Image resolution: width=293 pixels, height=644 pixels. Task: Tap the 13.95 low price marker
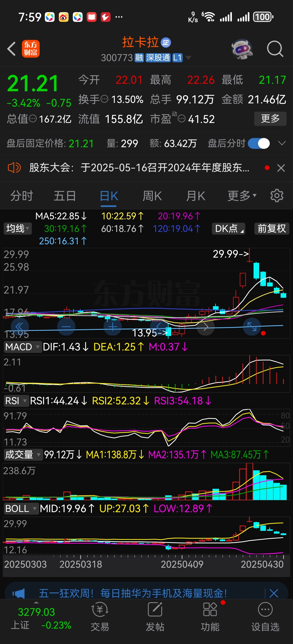[150, 333]
